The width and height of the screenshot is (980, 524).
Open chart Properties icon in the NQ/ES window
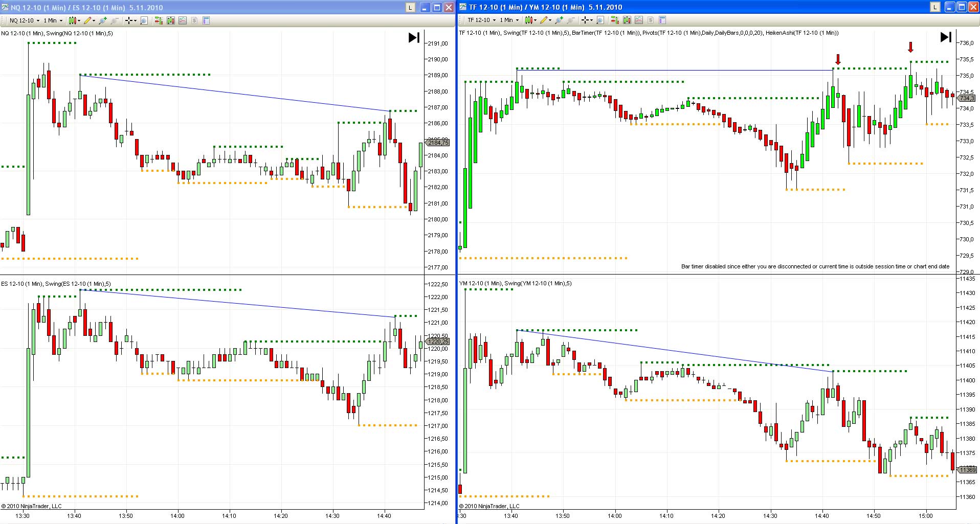tap(206, 20)
